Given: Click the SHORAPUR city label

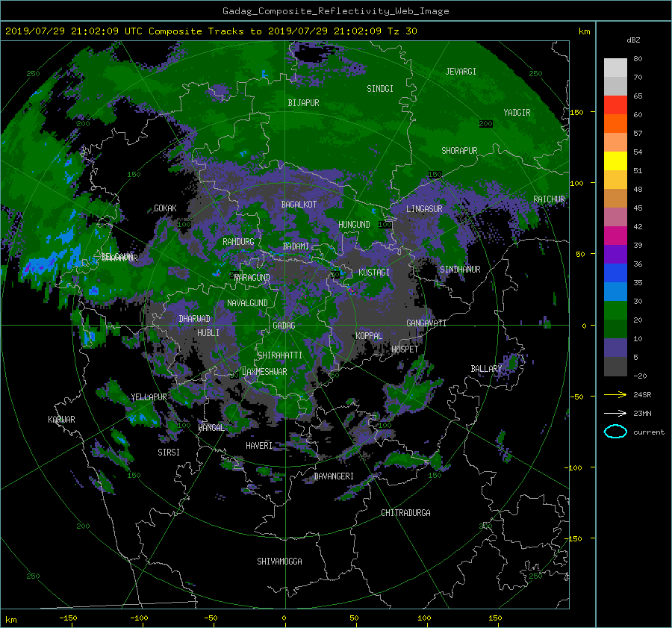Looking at the screenshot, I should (x=459, y=151).
